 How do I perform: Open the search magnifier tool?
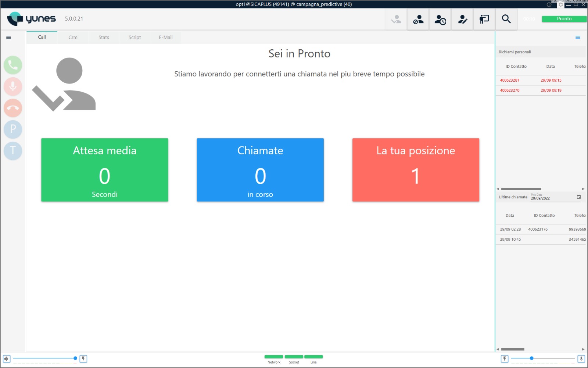pyautogui.click(x=506, y=19)
